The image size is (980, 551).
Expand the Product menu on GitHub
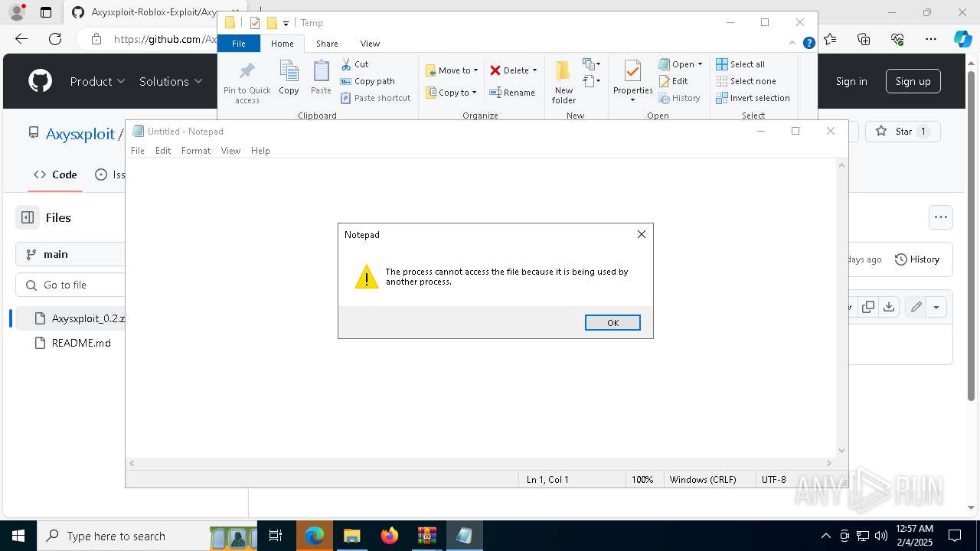pyautogui.click(x=97, y=81)
